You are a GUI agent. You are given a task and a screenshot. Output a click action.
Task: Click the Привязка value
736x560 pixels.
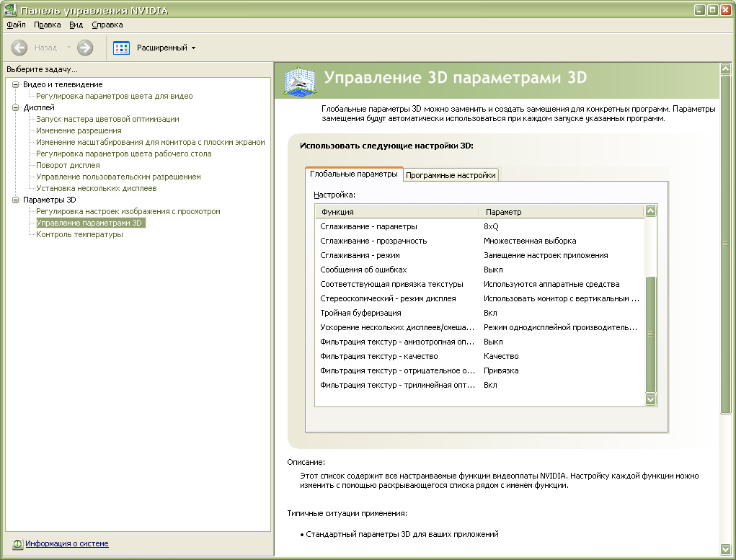501,370
